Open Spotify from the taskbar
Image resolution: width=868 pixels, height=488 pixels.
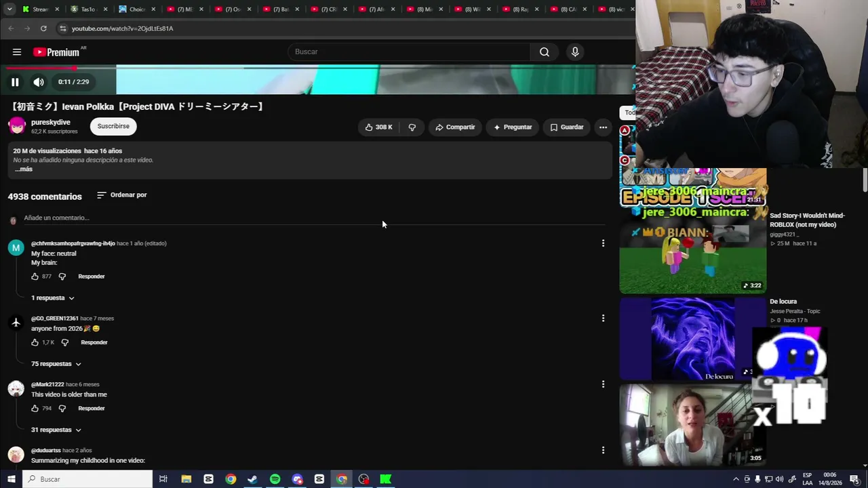coord(275,479)
